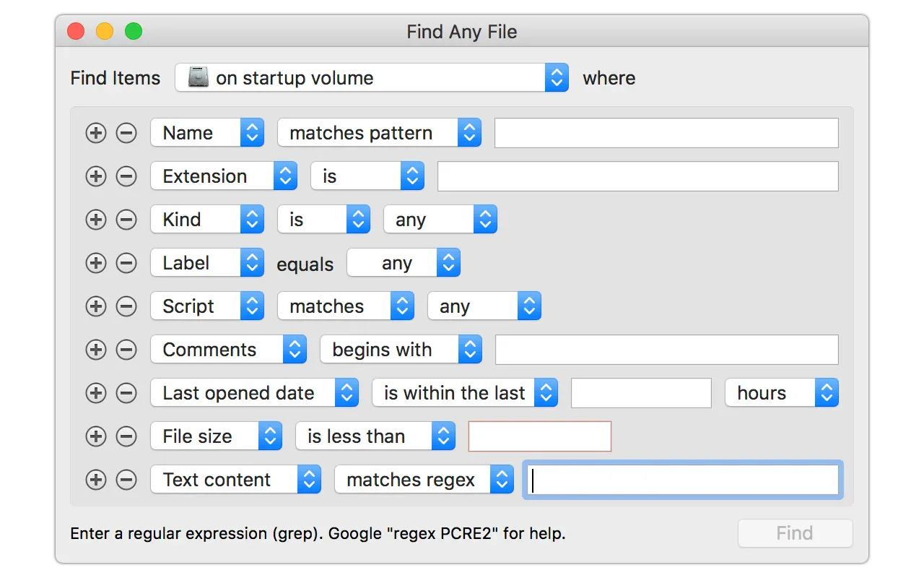This screenshot has width=924, height=578.
Task: Add a rule after the Script row
Action: (x=95, y=306)
